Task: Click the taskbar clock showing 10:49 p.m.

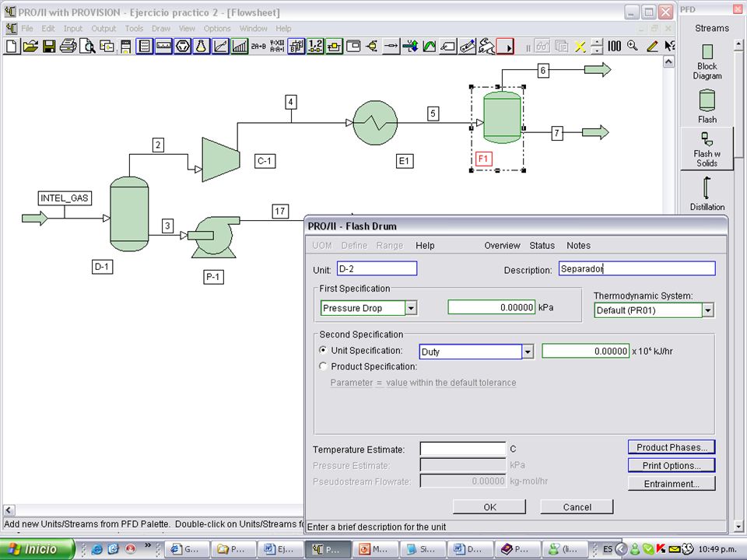Action: pyautogui.click(x=719, y=549)
